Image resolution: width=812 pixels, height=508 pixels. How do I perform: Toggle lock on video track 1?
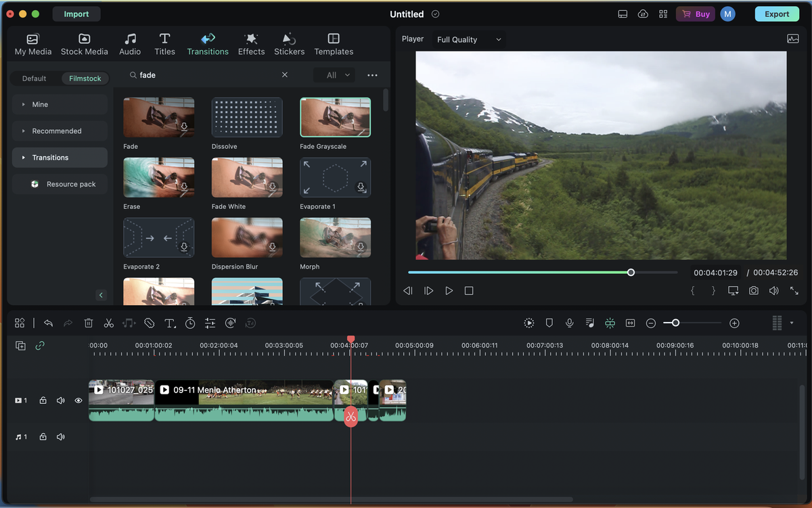43,400
